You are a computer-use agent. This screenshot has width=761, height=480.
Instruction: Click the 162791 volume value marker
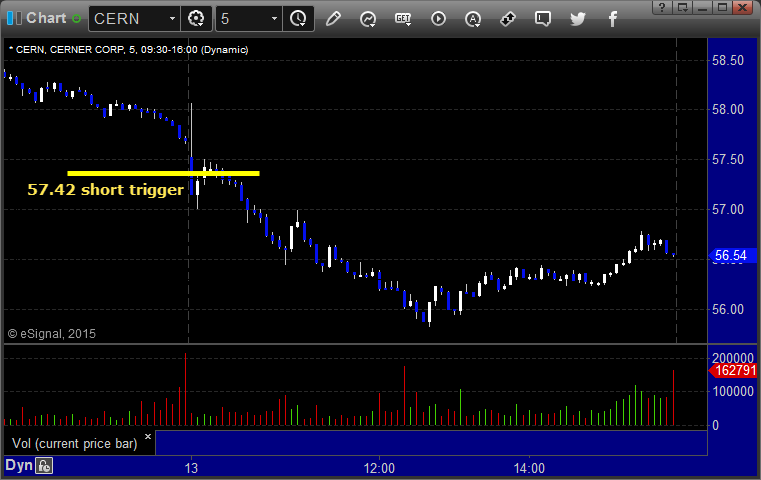733,371
